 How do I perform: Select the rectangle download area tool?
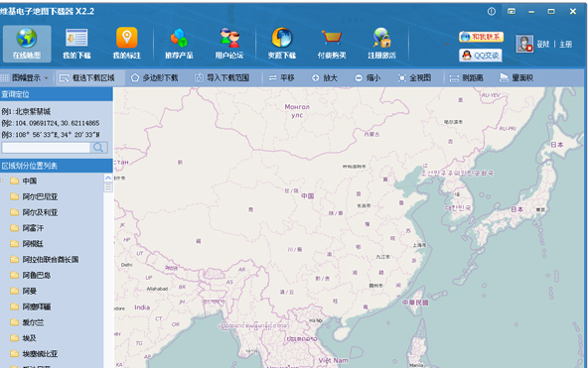[x=87, y=78]
